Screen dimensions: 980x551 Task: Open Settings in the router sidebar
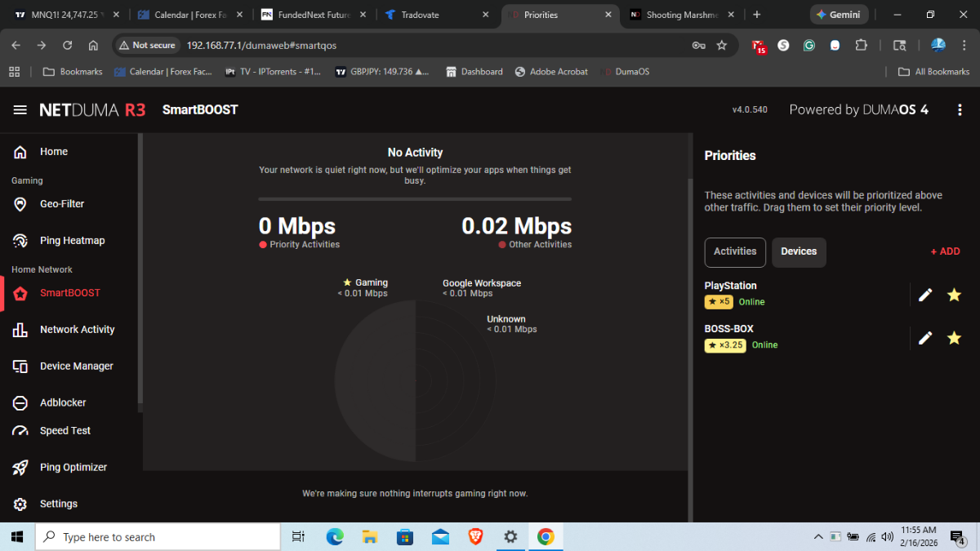point(58,504)
